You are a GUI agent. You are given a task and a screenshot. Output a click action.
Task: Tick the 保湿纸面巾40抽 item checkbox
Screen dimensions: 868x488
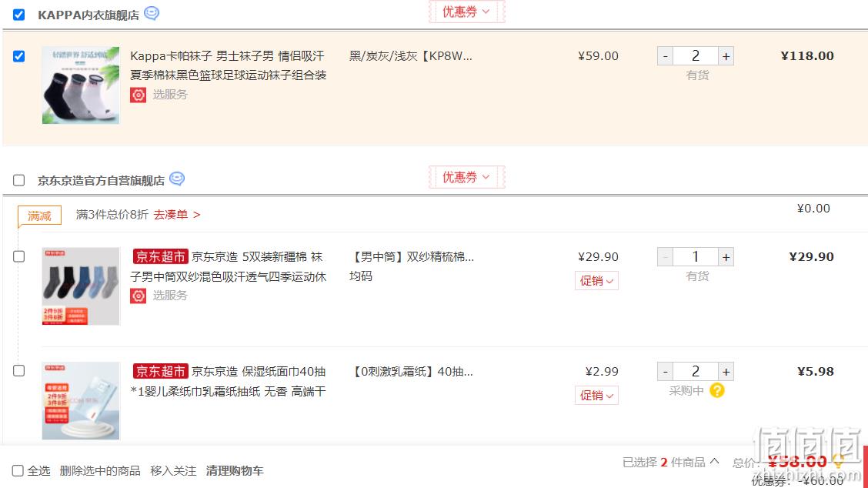[x=18, y=370]
